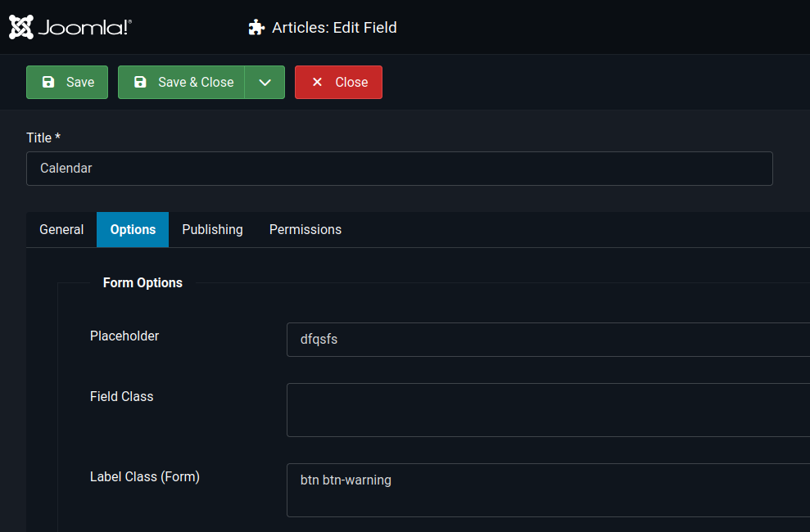This screenshot has width=810, height=532.
Task: Click the Joomla logo
Action: coord(70,27)
